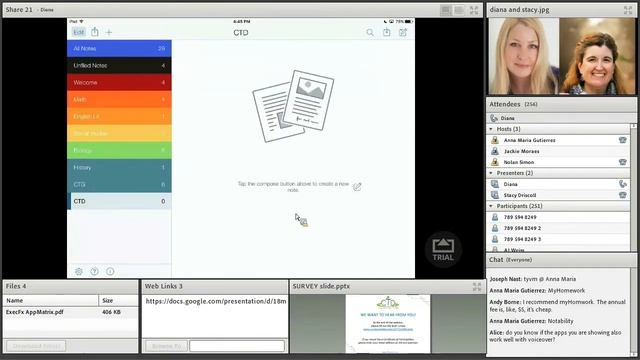Maximize the diana and stacy.jpg pod
Viewport: 640px width, 360px height.
628,10
